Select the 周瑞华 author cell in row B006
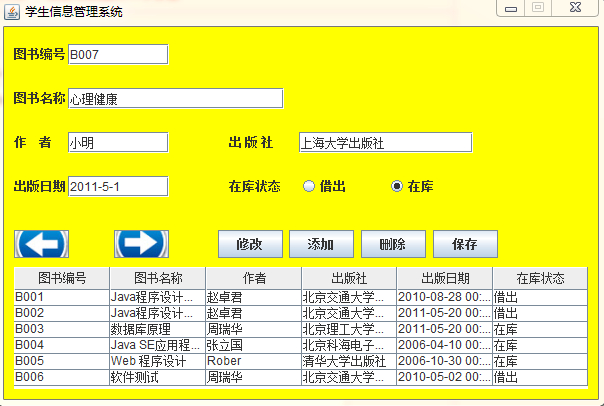Viewport: 604px width, 406px height. coord(253,377)
